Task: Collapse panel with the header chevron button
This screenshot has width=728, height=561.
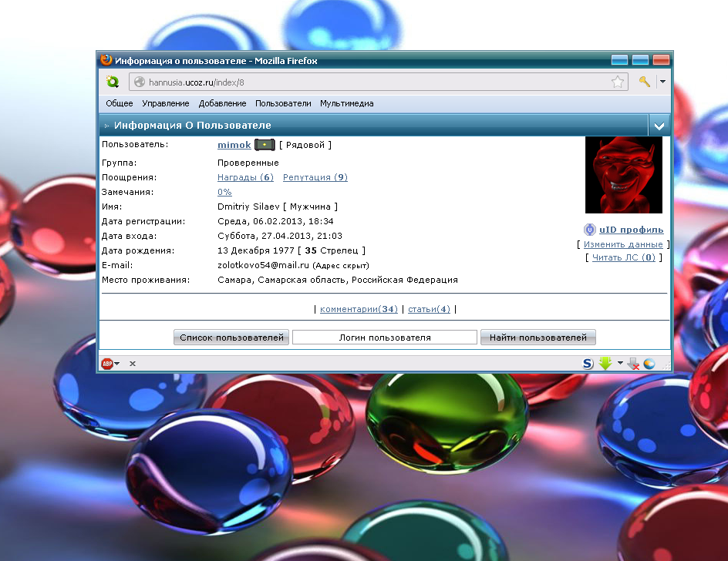Action: tap(659, 126)
